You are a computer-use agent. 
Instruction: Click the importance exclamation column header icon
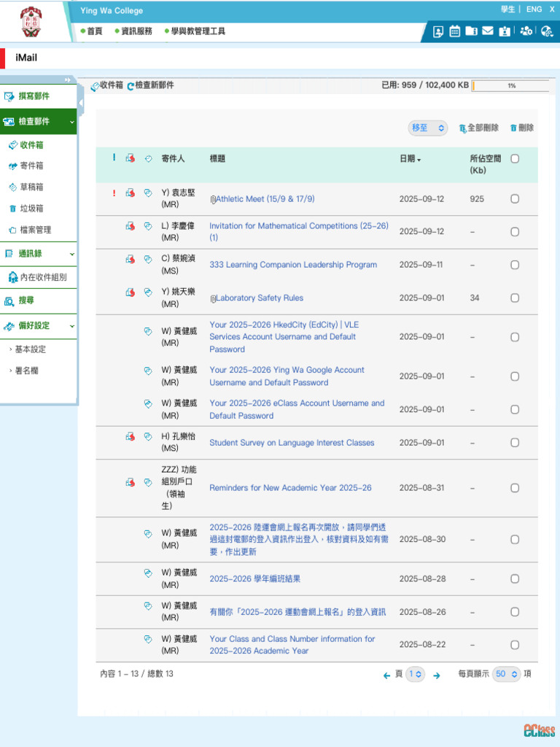pyautogui.click(x=114, y=158)
